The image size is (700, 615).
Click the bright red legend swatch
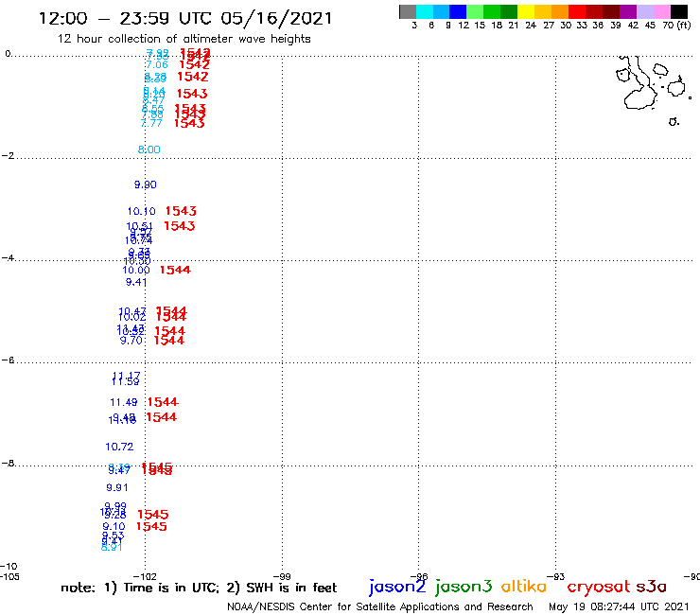click(x=577, y=11)
